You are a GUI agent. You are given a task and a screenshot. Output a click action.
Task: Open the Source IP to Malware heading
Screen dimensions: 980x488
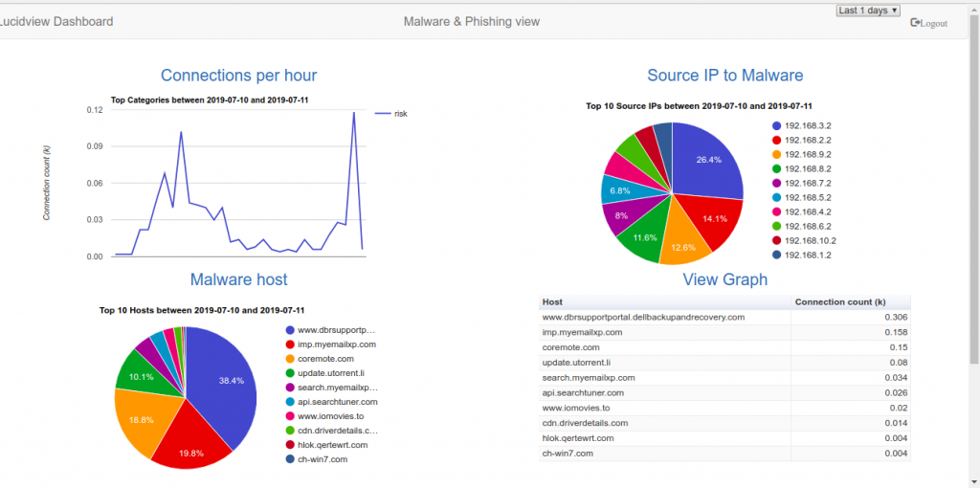pos(725,76)
